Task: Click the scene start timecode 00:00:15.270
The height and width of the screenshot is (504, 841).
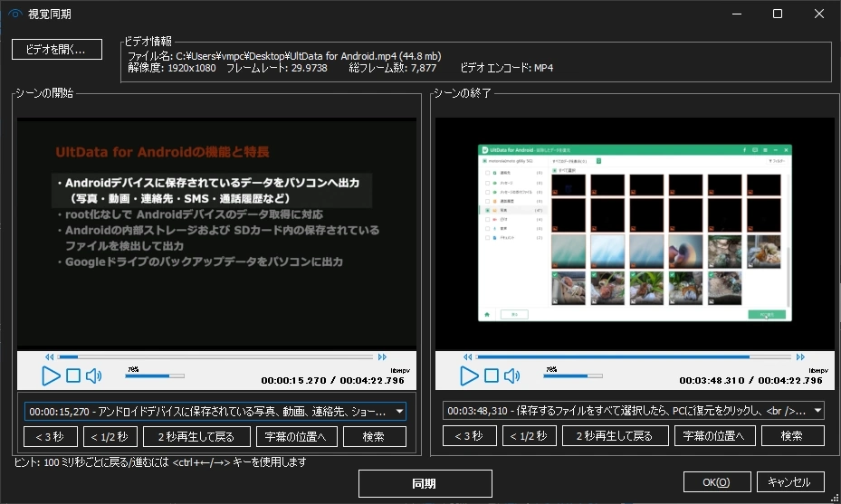Action: 294,381
